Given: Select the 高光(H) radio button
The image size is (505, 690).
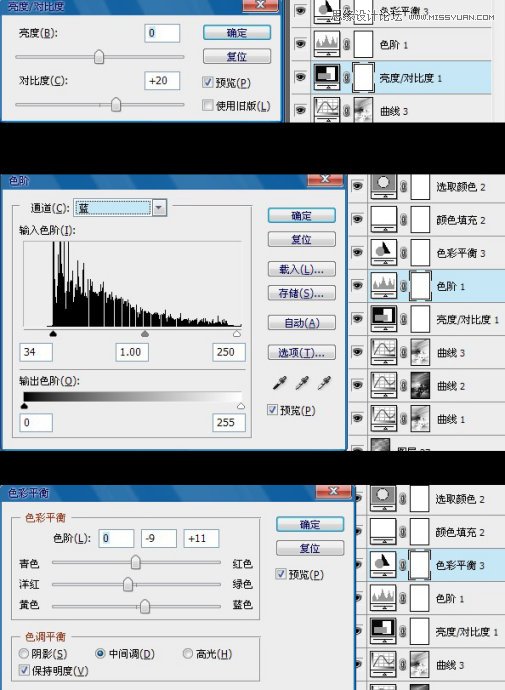Looking at the screenshot, I should pos(188,653).
